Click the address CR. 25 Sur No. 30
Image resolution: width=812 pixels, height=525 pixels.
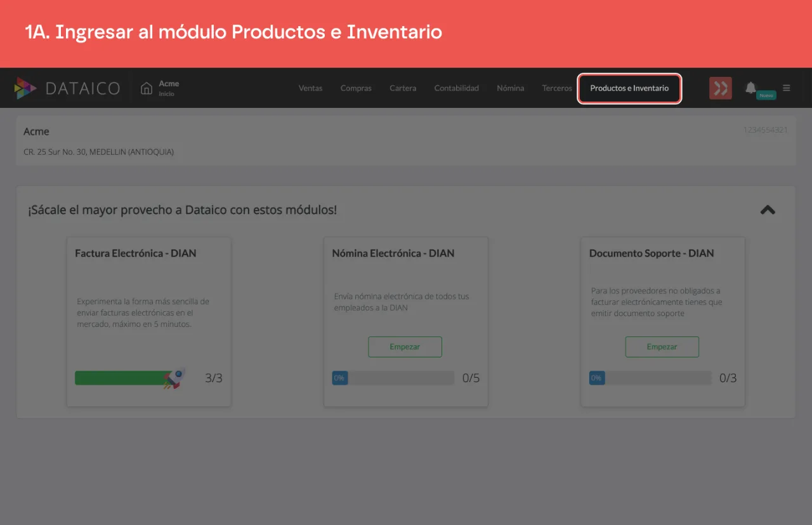[98, 152]
